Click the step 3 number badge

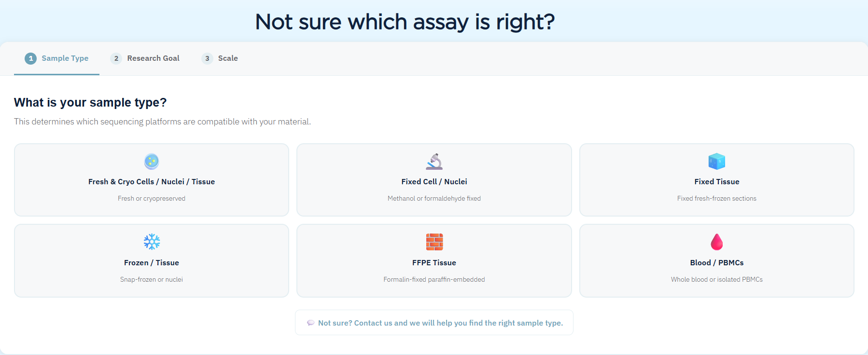pos(207,58)
